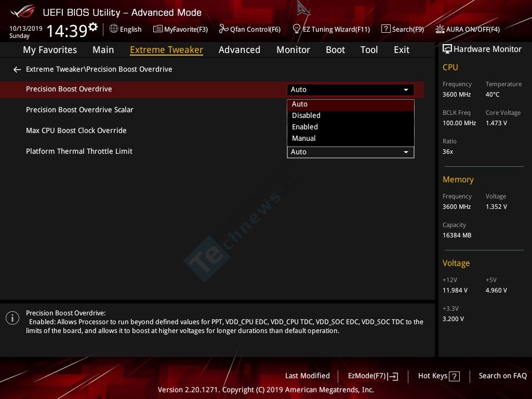Click Core Voltage value 1.473 V
This screenshot has width=532, height=399.
coord(496,123)
